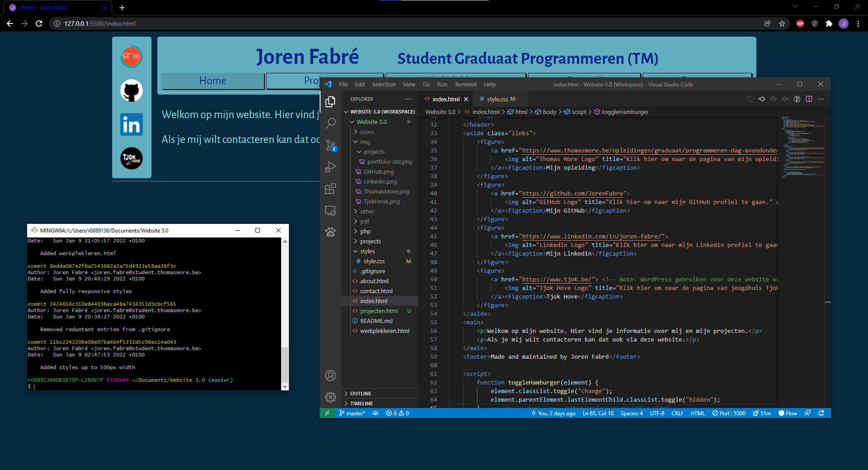Image resolution: width=868 pixels, height=470 pixels.
Task: Open editor More Actions ellipsis menu
Action: click(x=821, y=99)
